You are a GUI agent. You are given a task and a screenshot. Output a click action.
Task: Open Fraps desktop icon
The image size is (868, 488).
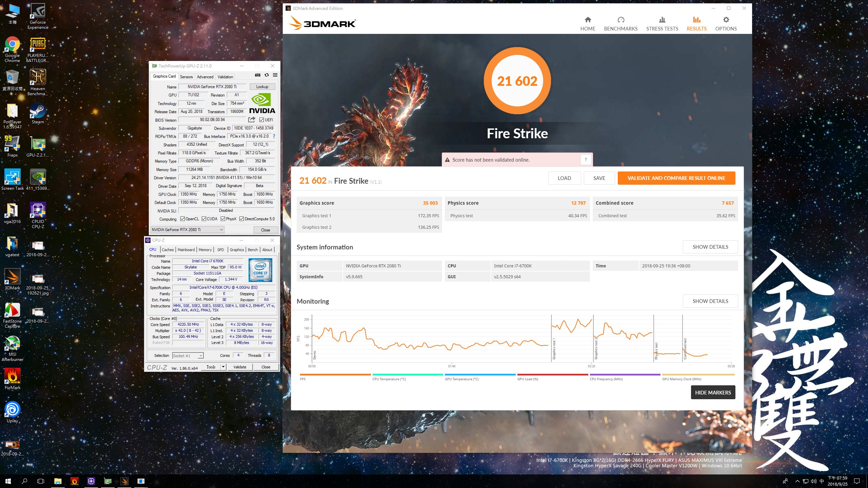[x=12, y=147]
